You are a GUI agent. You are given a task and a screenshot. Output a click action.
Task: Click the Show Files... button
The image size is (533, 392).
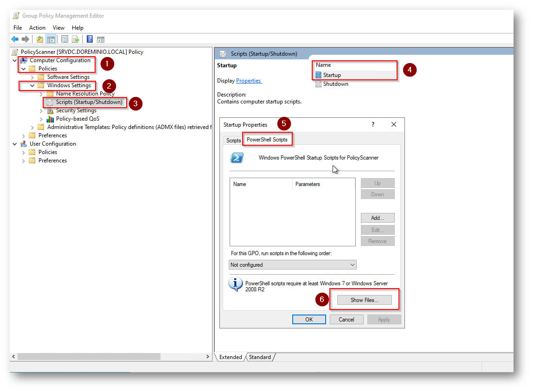click(x=365, y=300)
